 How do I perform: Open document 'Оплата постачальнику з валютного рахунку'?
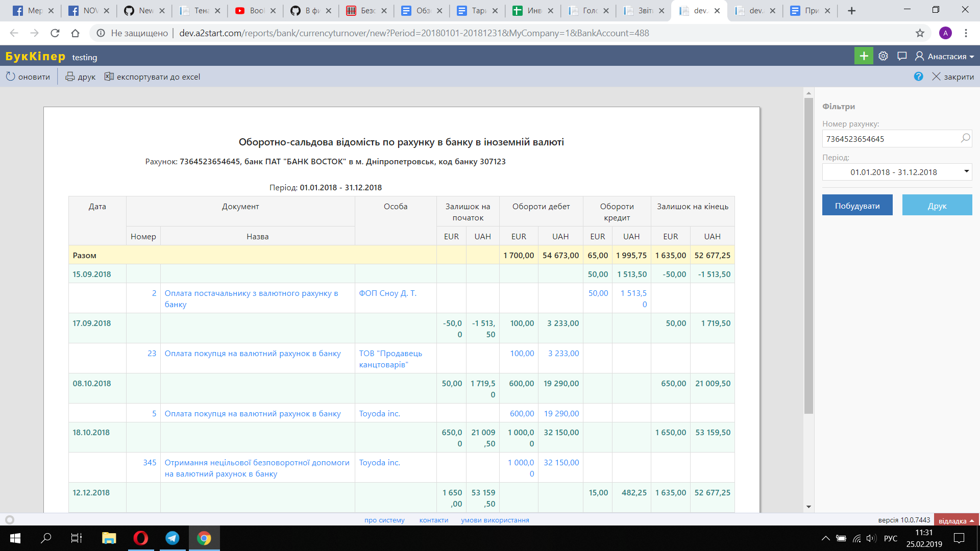pyautogui.click(x=251, y=293)
